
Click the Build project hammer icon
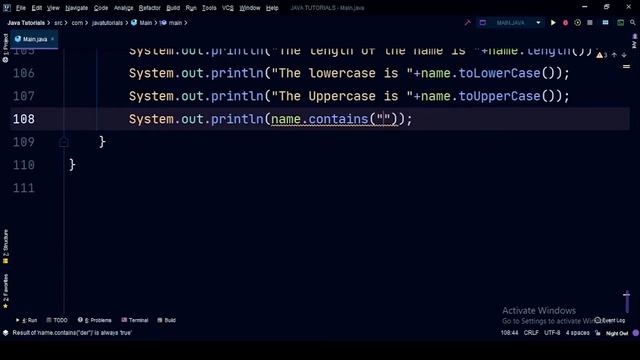(x=468, y=23)
